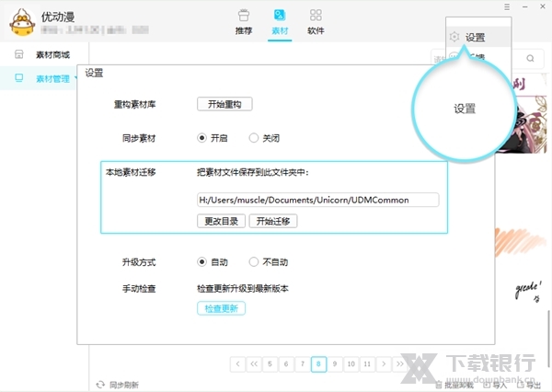Click the 优动漫 mascot avatar logo
The image size is (552, 392).
click(x=22, y=22)
